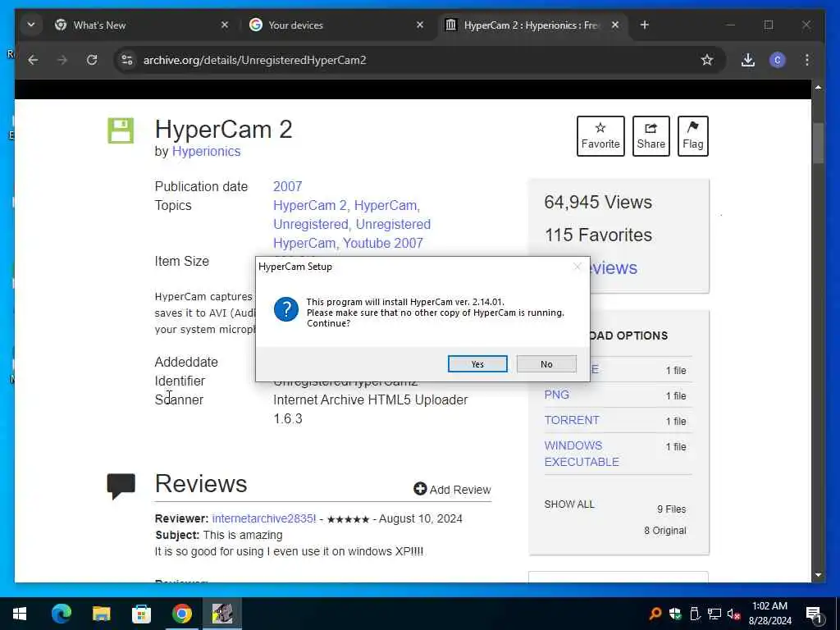Click the orange magnifier tray icon
The height and width of the screenshot is (630, 840).
click(x=655, y=614)
